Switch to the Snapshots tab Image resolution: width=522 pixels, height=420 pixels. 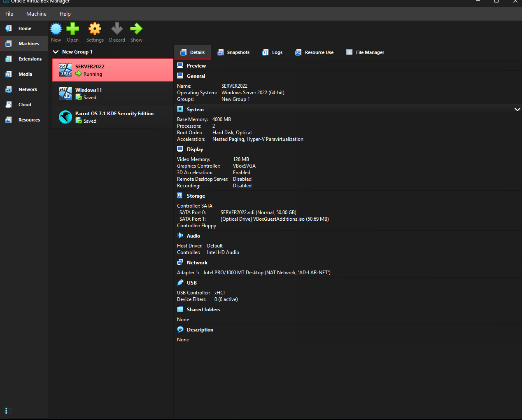click(233, 52)
